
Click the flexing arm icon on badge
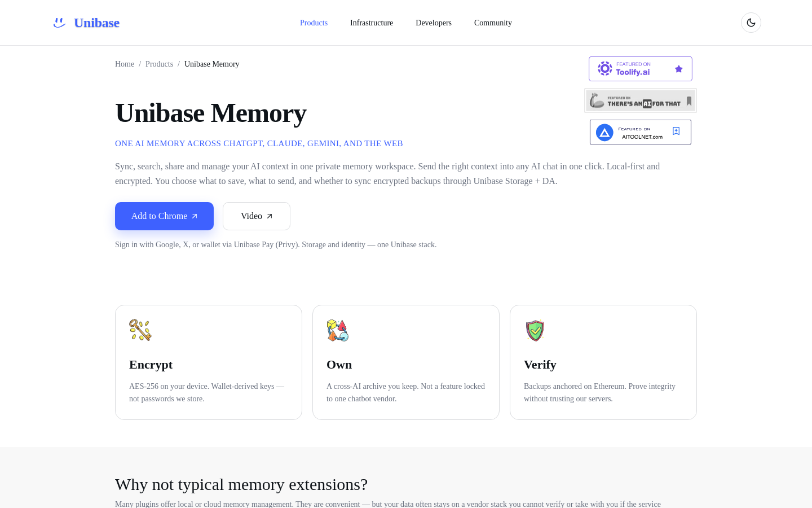coord(597,100)
